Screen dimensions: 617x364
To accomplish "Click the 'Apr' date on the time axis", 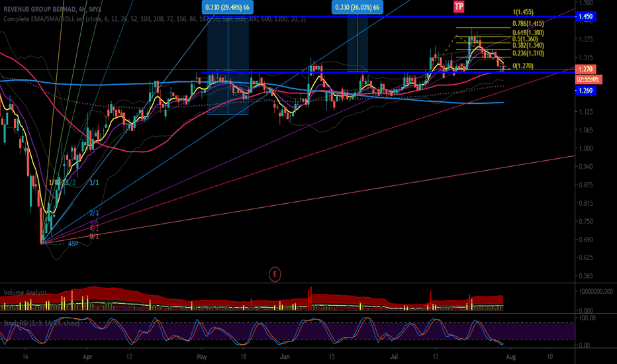I will coord(87,357).
